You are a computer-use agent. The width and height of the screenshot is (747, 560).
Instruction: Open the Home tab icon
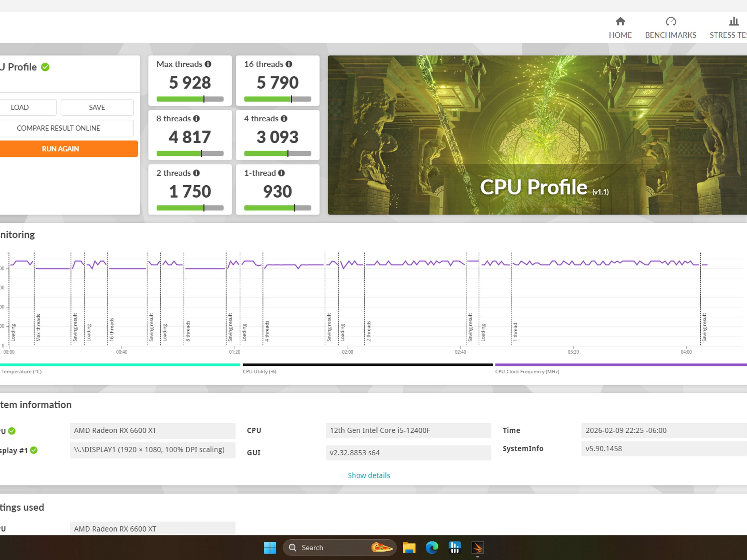point(620,22)
